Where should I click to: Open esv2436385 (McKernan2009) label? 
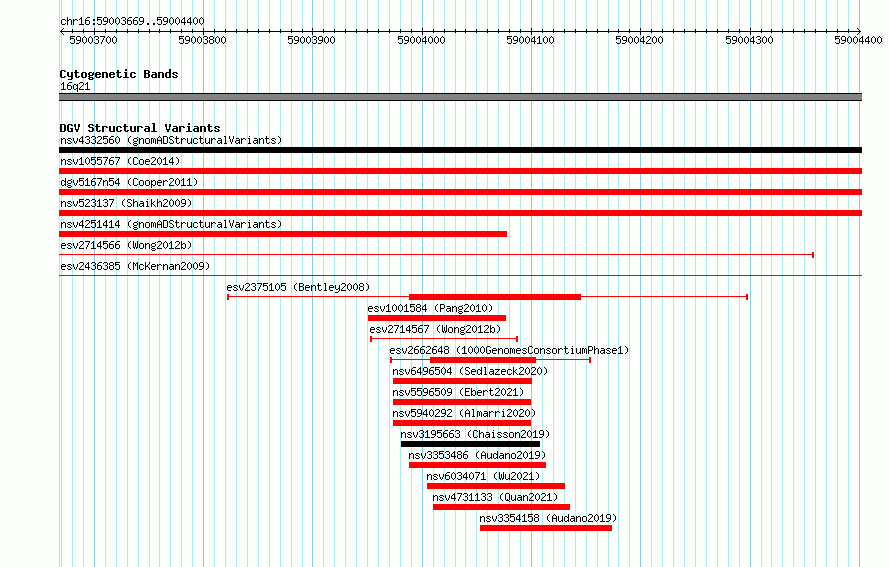pyautogui.click(x=135, y=266)
